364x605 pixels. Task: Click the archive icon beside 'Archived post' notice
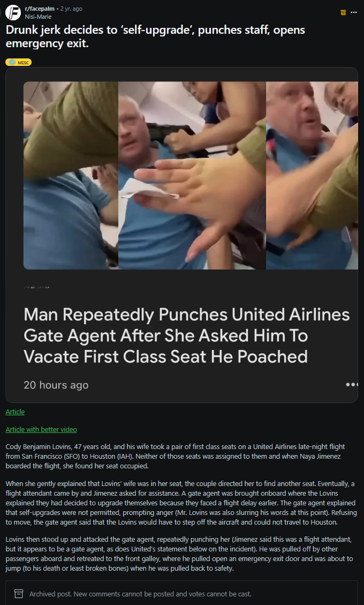pos(18,593)
